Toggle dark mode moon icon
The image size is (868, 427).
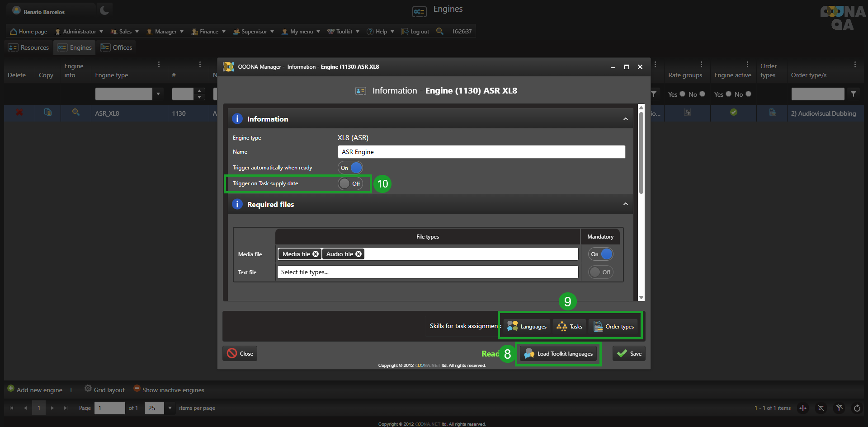point(104,10)
